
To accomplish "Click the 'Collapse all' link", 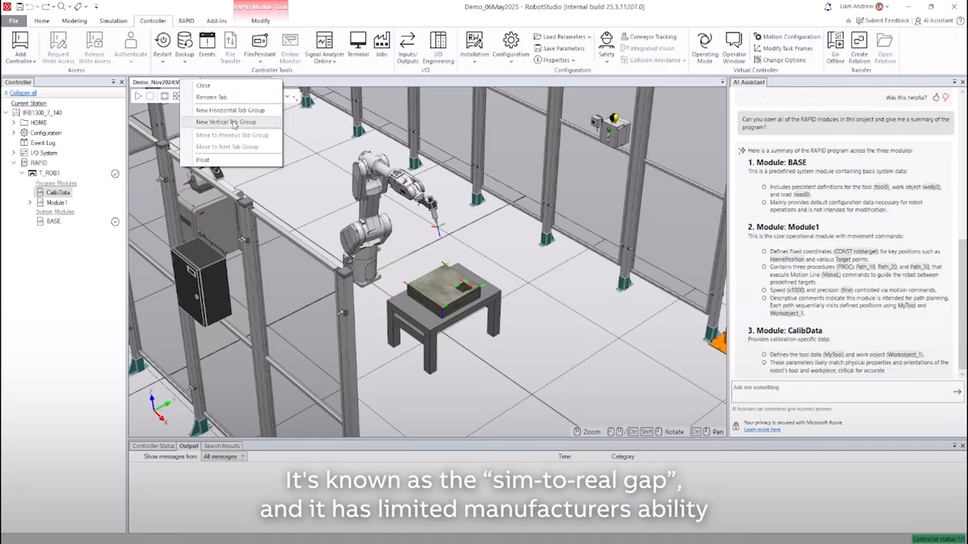I will (23, 93).
